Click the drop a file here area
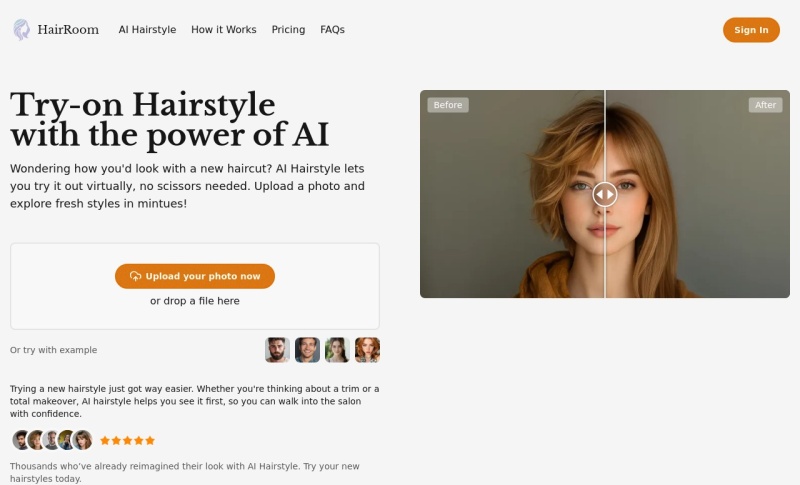 (195, 286)
